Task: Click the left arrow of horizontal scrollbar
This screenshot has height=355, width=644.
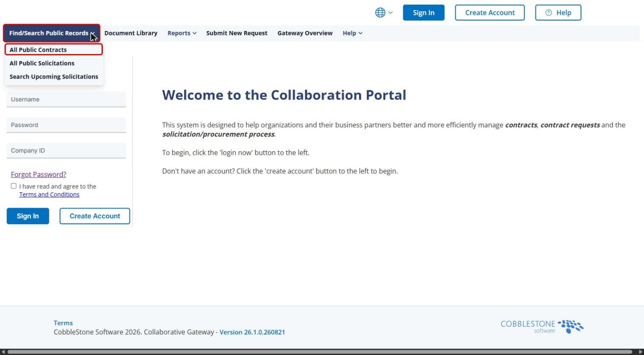Action: click(x=4, y=352)
